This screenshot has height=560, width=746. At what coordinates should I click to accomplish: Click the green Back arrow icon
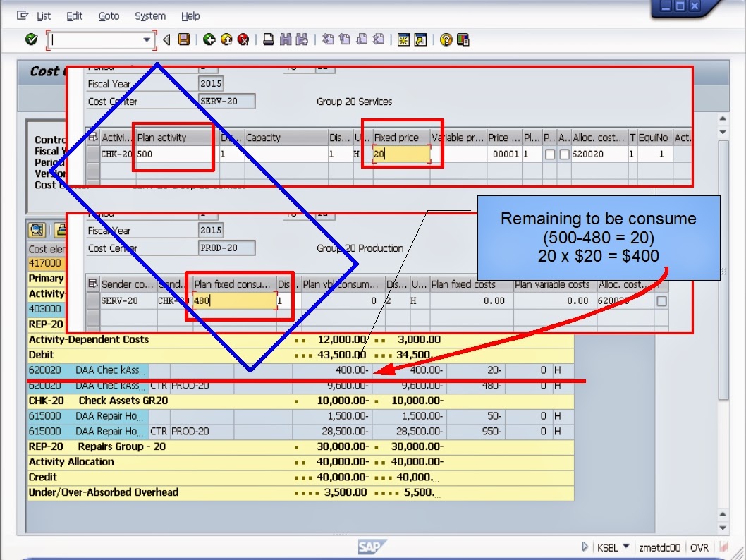[207, 40]
